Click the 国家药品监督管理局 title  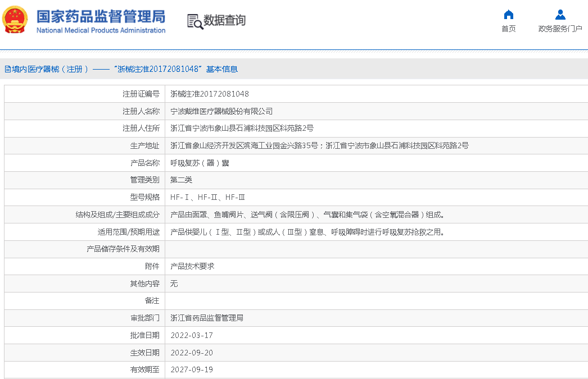coord(101,17)
